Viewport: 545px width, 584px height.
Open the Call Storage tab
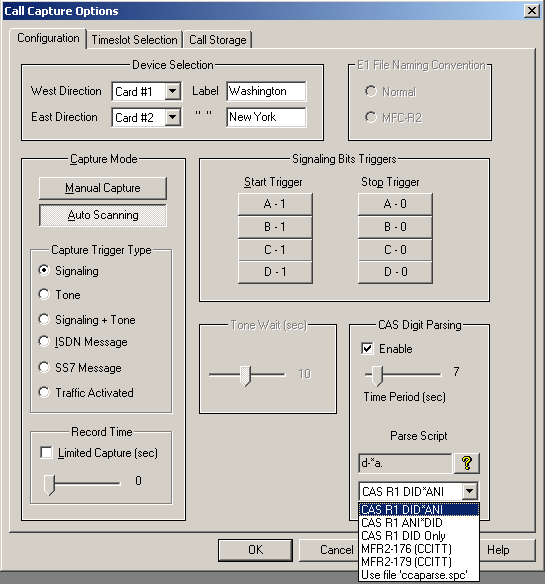218,39
